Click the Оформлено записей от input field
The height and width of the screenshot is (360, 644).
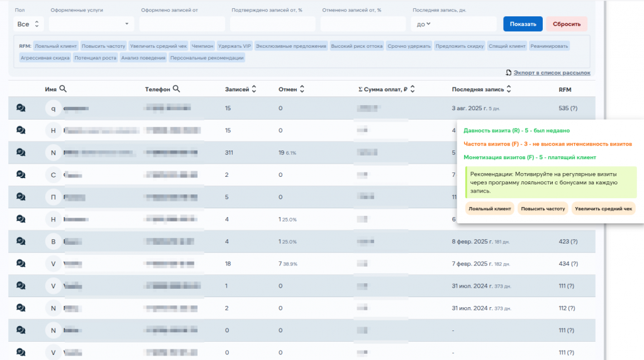[x=182, y=24]
